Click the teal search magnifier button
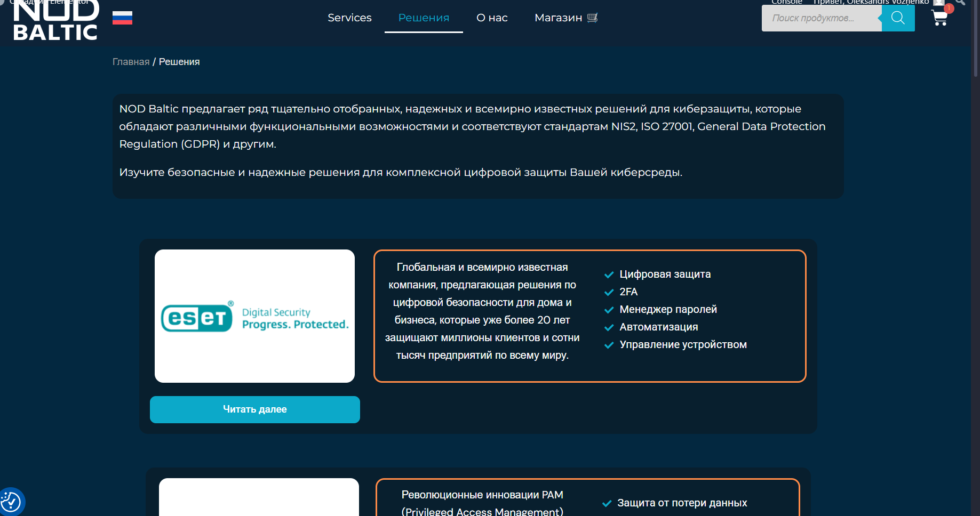This screenshot has height=516, width=980. 898,18
